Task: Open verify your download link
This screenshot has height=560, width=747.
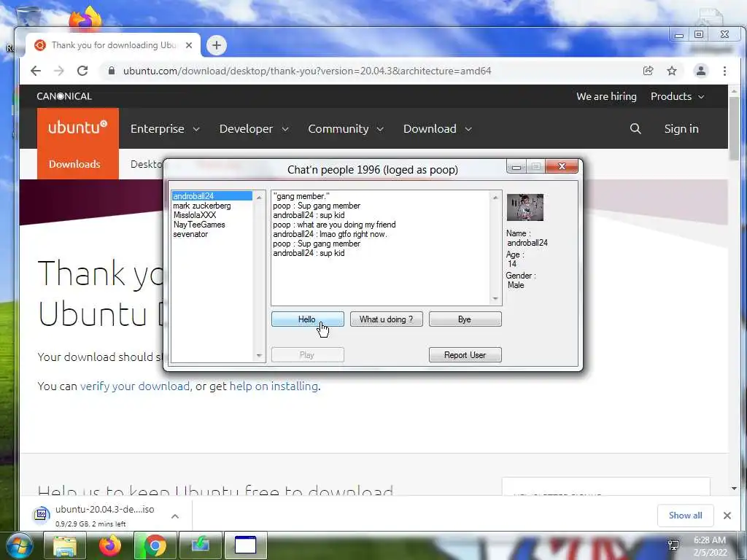Action: 135,386
